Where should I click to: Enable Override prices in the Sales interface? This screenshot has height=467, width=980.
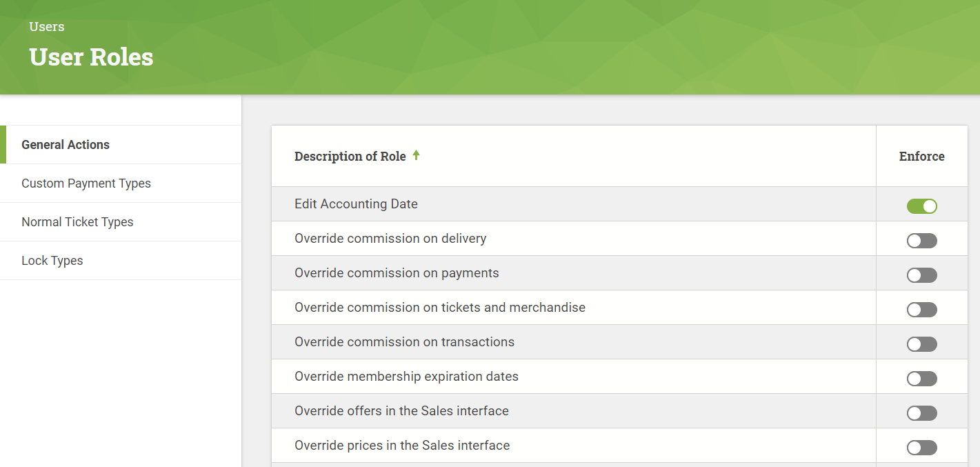click(921, 448)
